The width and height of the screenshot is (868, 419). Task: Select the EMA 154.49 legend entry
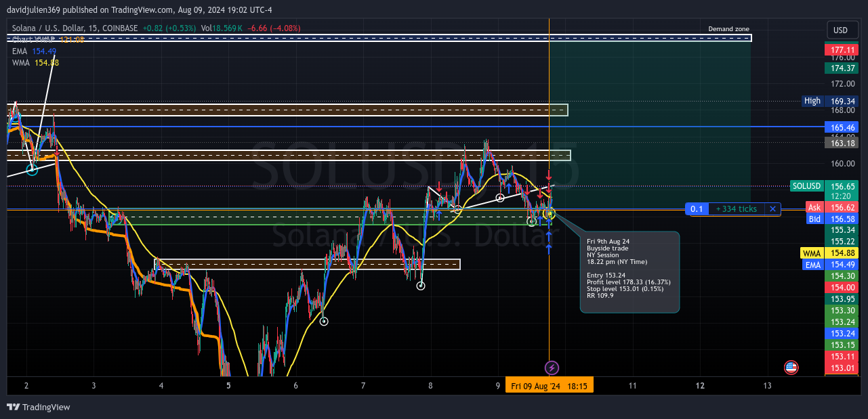[x=34, y=51]
